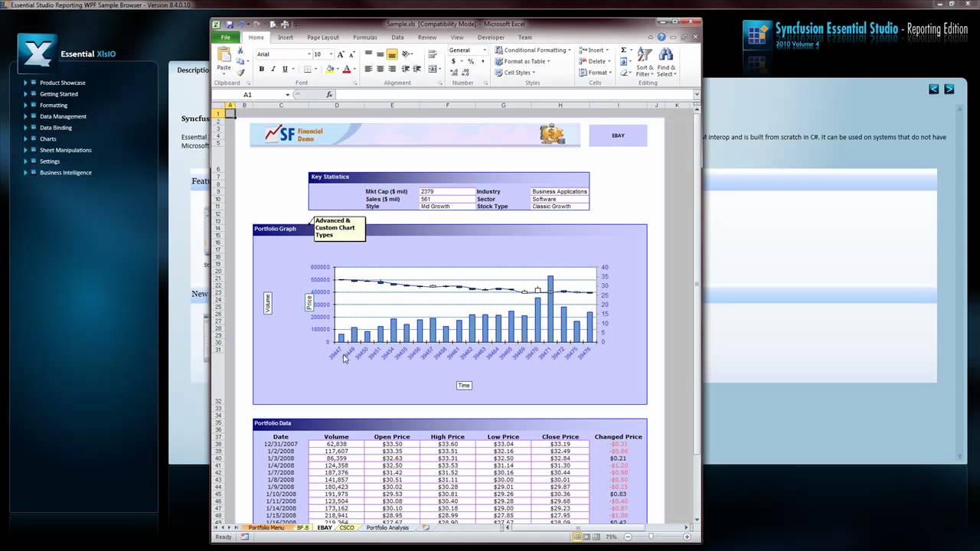Switch to Page Layout view in status bar
Viewport: 980px width, 551px height.
pyautogui.click(x=586, y=537)
